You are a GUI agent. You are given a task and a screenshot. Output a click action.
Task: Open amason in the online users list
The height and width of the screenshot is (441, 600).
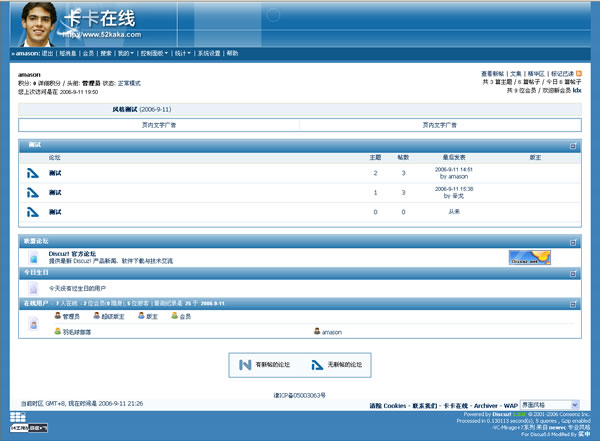tap(332, 332)
